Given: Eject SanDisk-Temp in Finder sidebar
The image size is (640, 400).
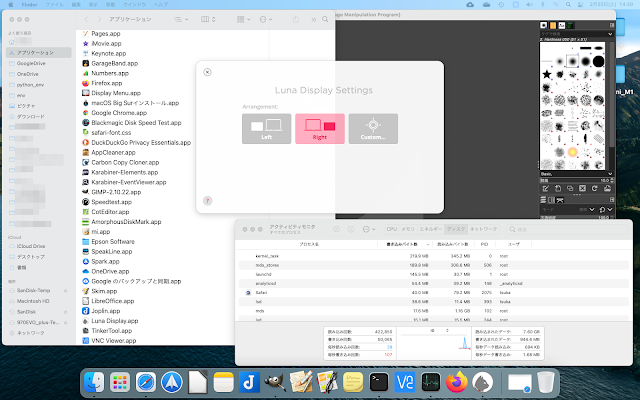Looking at the screenshot, I should tap(65, 290).
